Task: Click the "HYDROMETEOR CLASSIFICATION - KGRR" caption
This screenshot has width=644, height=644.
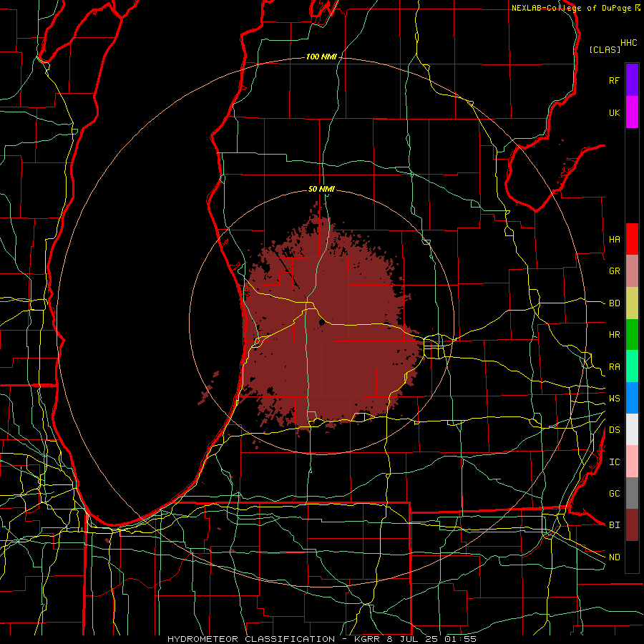Action: [273, 639]
